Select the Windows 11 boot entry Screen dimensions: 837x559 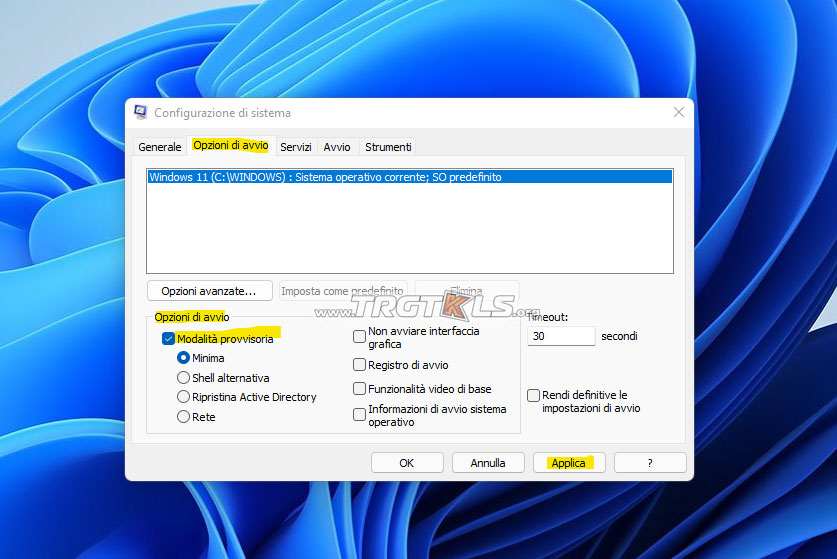pyautogui.click(x=325, y=177)
